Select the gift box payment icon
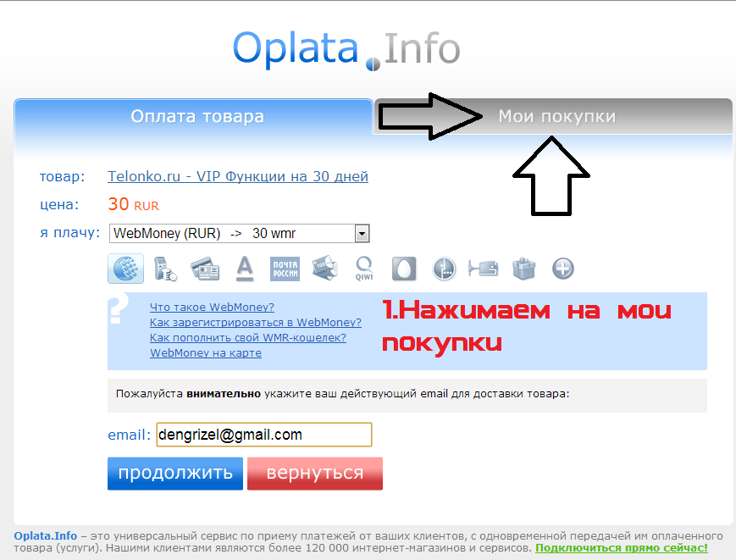 [x=523, y=269]
